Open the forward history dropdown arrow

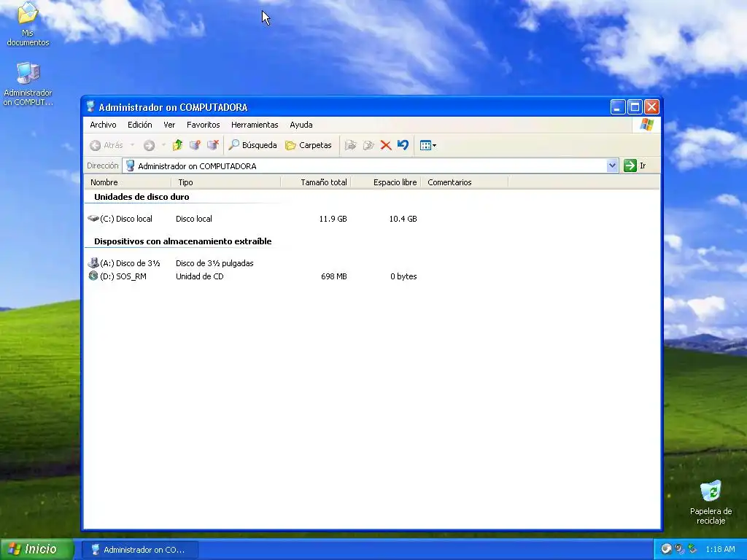(163, 145)
